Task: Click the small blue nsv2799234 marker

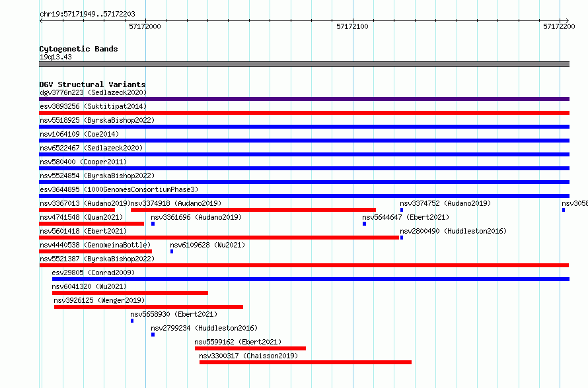Action: tap(153, 335)
